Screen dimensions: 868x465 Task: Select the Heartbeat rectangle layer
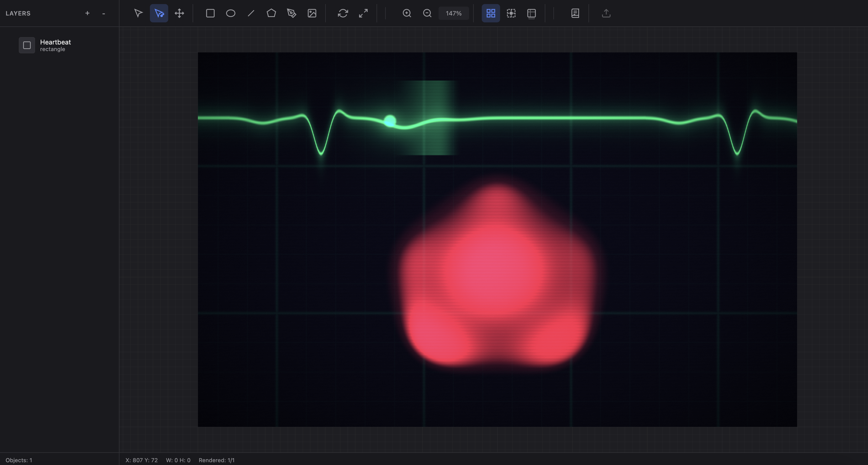pyautogui.click(x=55, y=45)
